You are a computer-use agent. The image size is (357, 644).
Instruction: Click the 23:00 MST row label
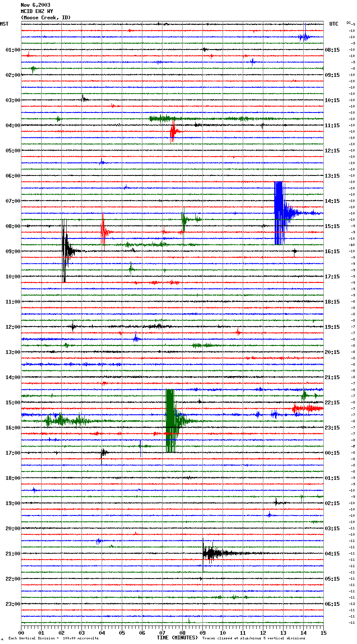tap(13, 604)
